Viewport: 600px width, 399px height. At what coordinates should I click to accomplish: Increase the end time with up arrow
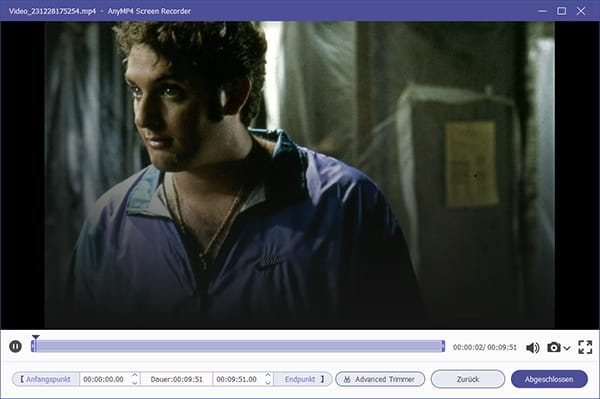coord(268,375)
